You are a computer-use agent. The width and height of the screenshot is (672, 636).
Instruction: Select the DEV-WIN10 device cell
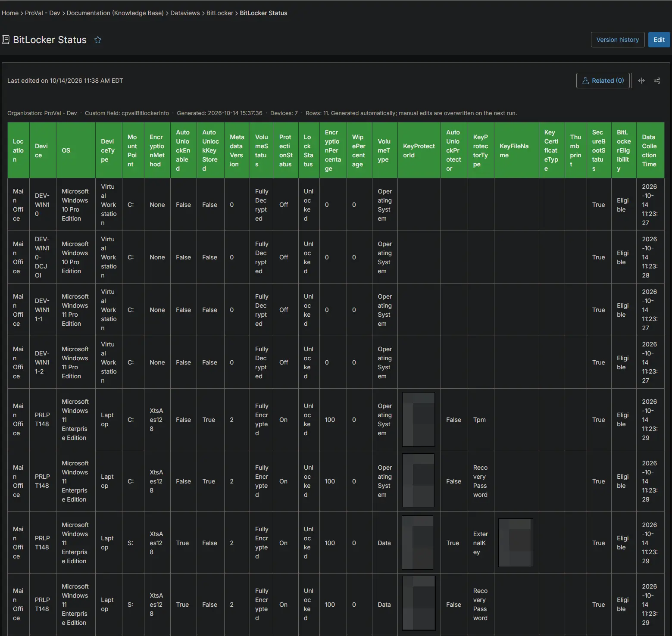[x=43, y=205]
